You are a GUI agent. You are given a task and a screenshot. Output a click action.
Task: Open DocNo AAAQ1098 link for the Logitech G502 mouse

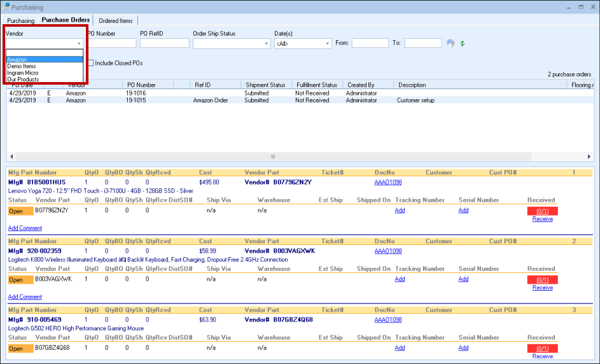[387, 319]
